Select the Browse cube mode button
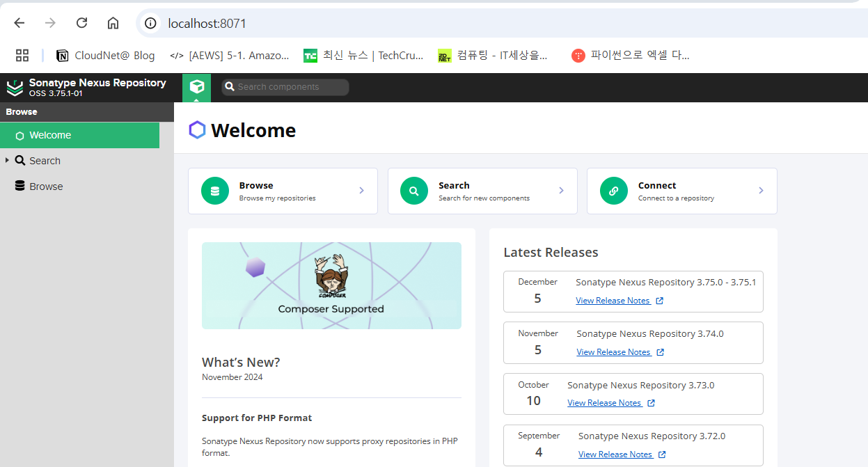The image size is (868, 467). (x=197, y=87)
